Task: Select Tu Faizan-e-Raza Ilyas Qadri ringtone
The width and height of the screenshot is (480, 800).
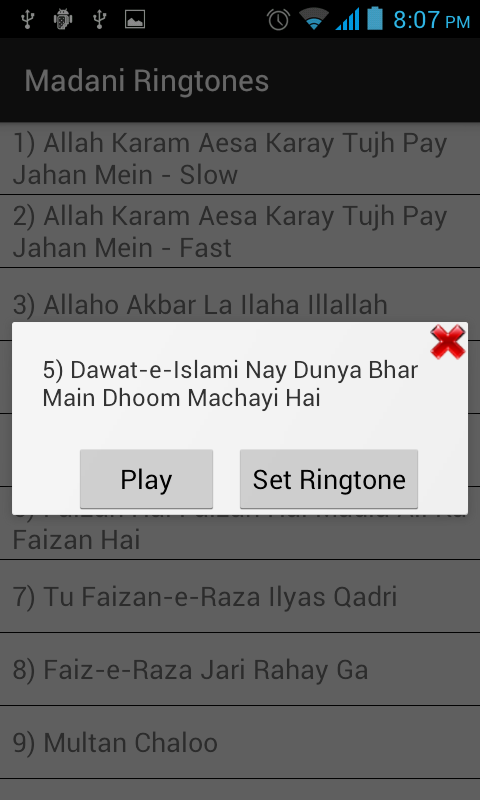Action: pos(240,596)
